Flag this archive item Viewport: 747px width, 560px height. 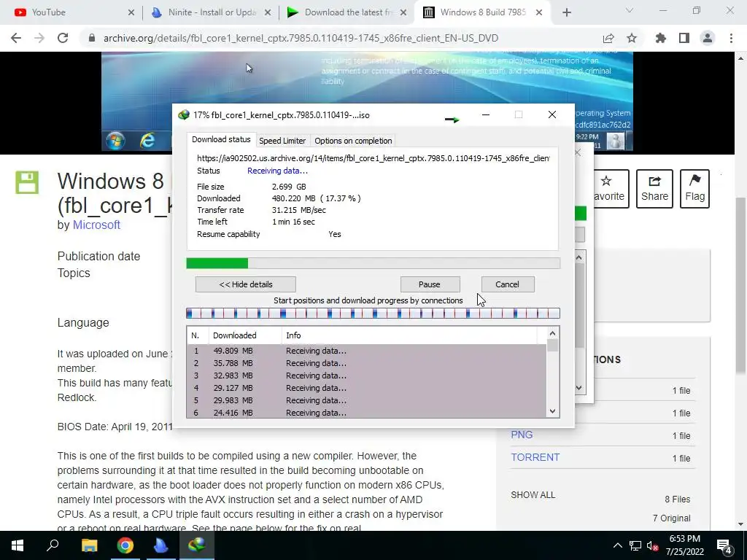694,189
